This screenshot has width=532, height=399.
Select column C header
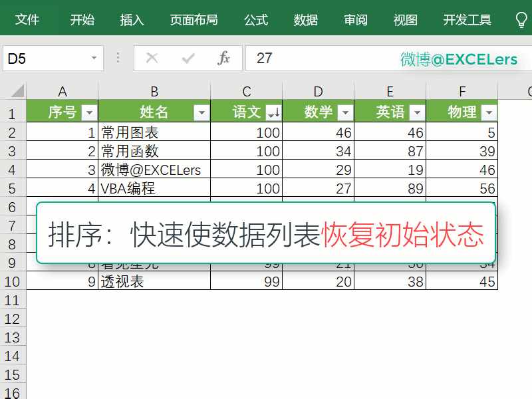point(247,91)
